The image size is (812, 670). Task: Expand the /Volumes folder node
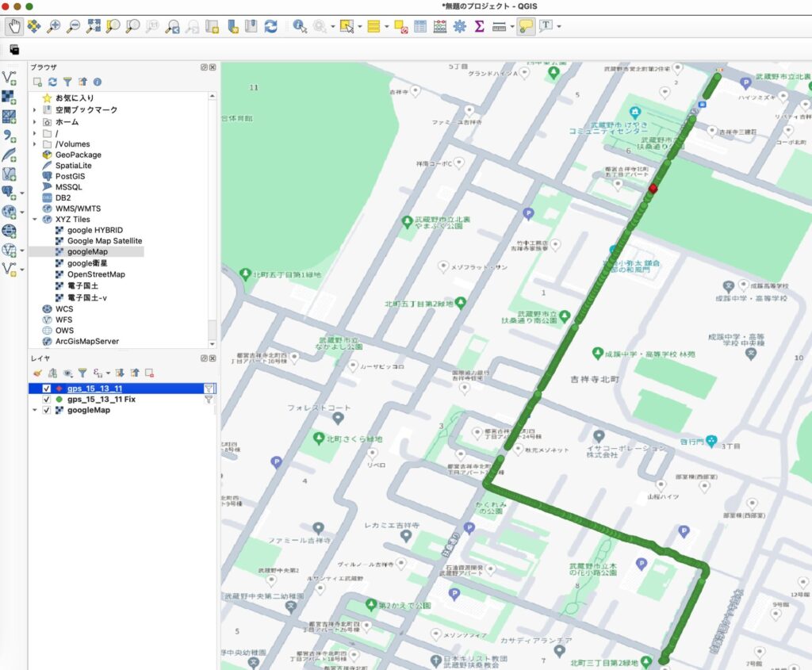point(35,144)
